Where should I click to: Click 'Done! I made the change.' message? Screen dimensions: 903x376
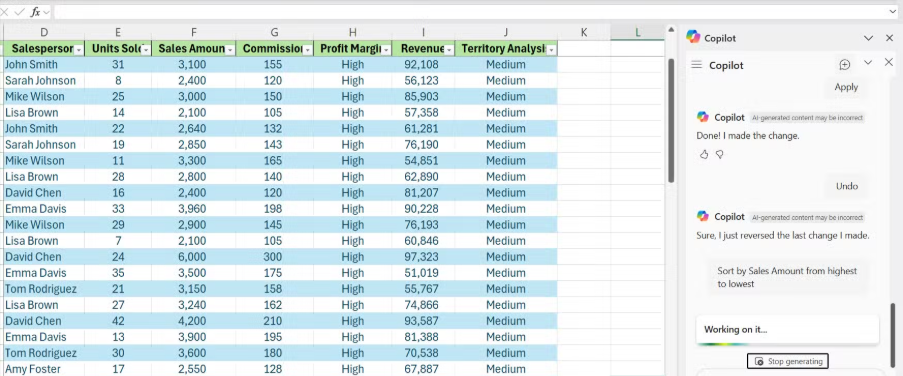coord(748,136)
